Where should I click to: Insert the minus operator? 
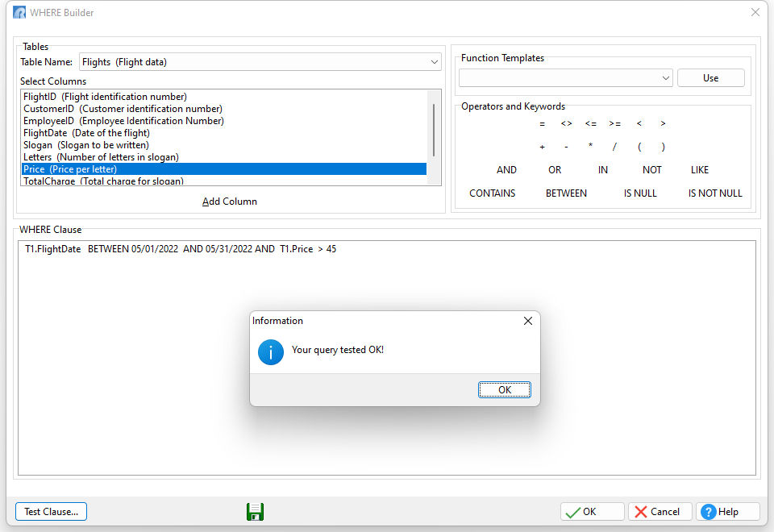(566, 147)
